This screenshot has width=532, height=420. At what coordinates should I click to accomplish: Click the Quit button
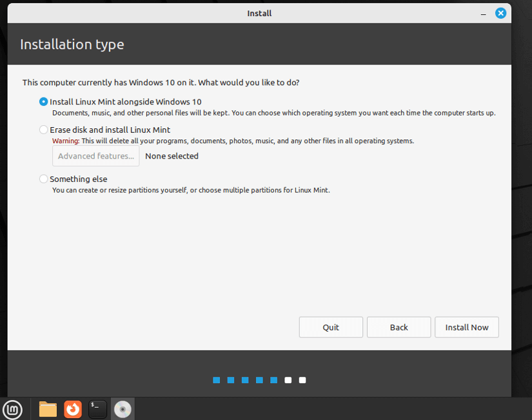(x=331, y=327)
